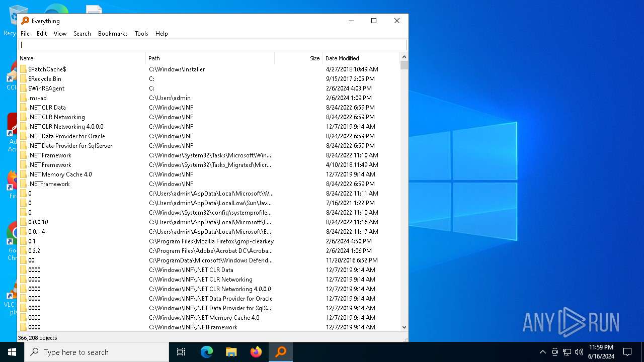The width and height of the screenshot is (644, 362).
Task: Click the .NET CLR Networking folder icon
Action: [23, 117]
